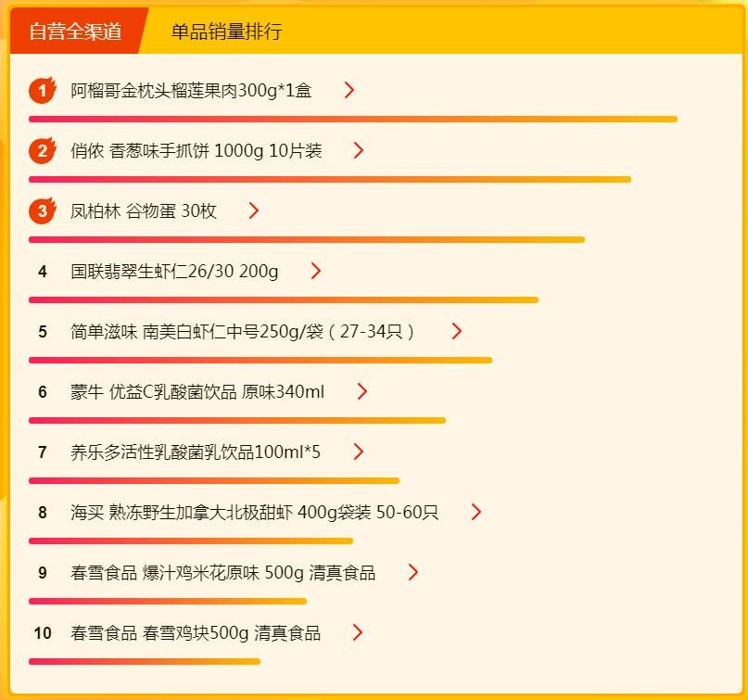The height and width of the screenshot is (700, 748).
Task: Click the flame badge for rank 1
Action: (43, 90)
